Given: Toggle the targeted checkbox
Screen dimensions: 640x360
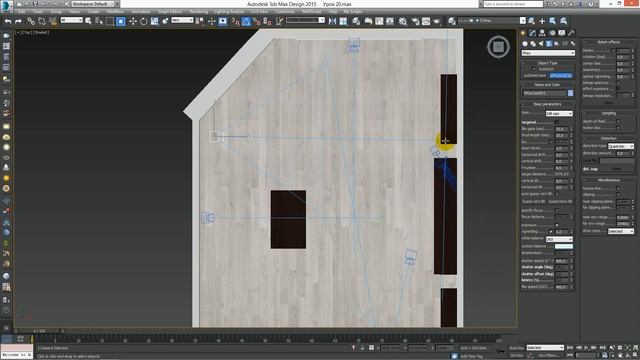Looking at the screenshot, I should (556, 122).
